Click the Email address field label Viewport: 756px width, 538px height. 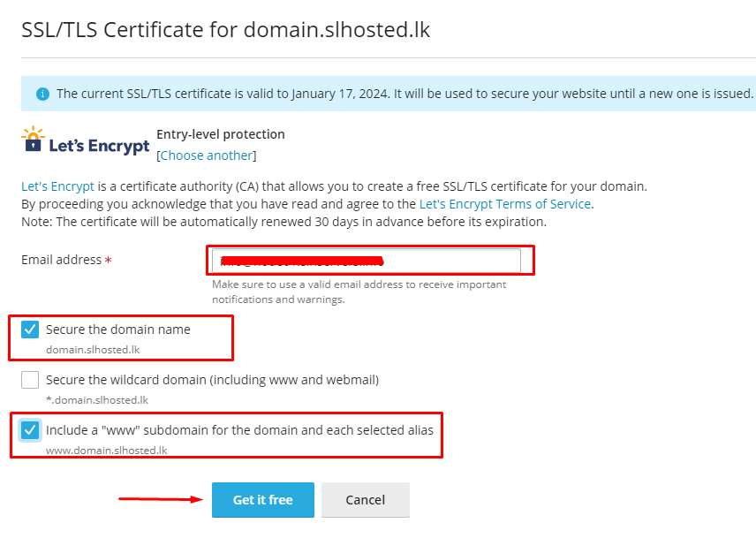pyautogui.click(x=61, y=261)
